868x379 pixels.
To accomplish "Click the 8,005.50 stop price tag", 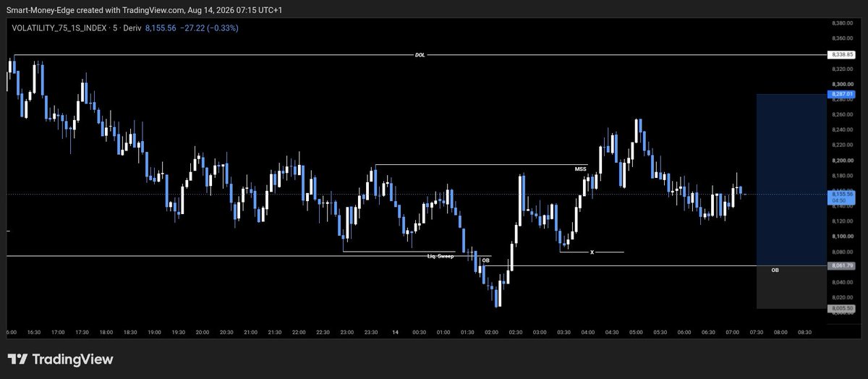I will click(843, 308).
